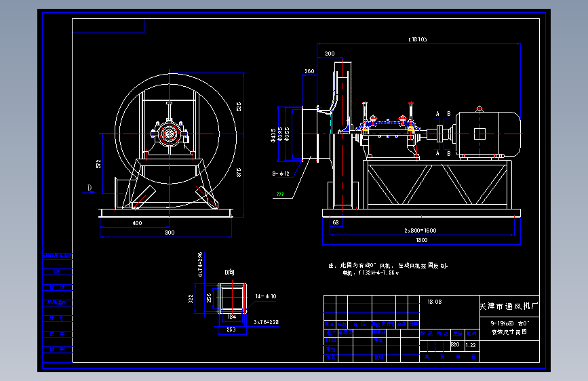The height and width of the screenshot is (381, 588).
Task: Click the 400 dimension under front view
Action: click(x=137, y=223)
